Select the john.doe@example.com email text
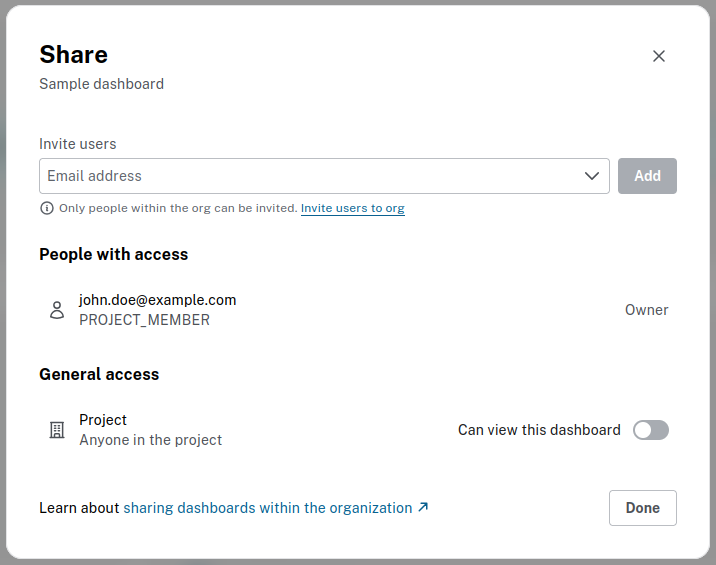 (x=157, y=300)
